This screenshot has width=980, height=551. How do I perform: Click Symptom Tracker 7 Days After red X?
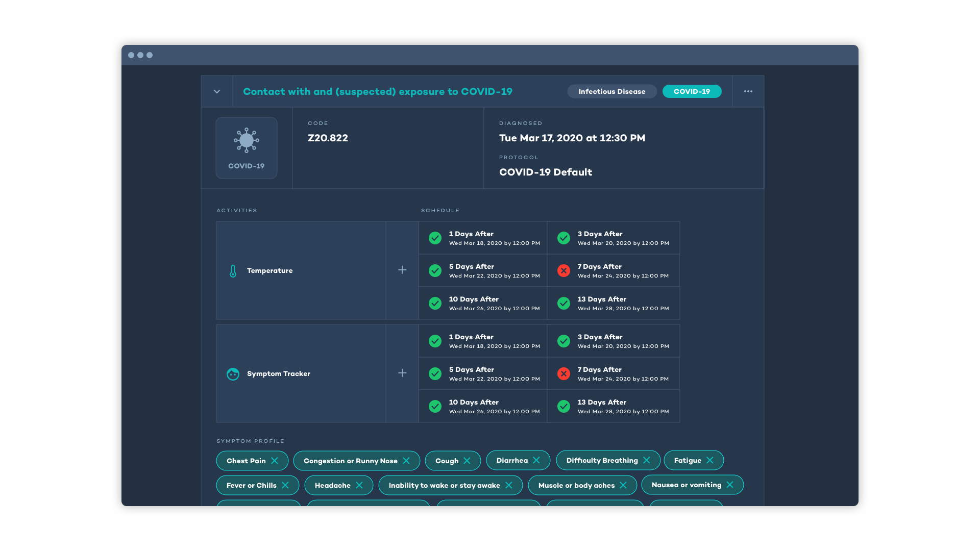[563, 374]
